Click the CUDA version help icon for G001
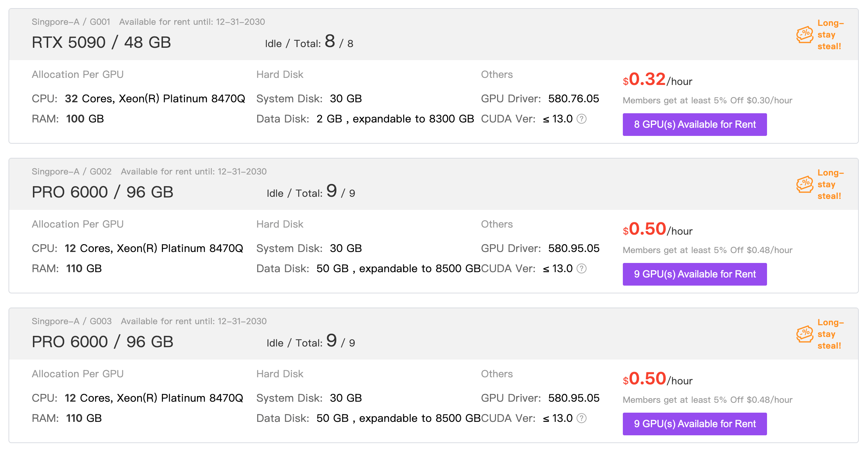 click(581, 119)
